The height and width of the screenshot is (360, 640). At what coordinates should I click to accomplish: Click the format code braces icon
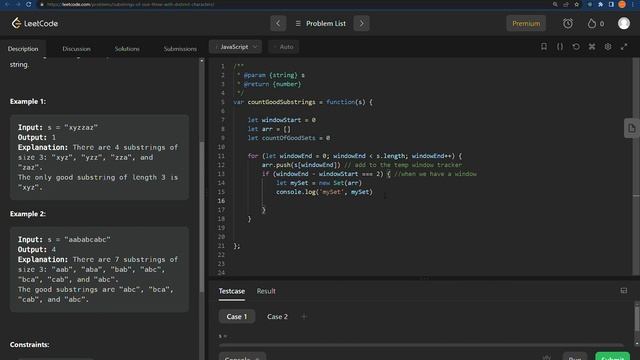coord(560,47)
